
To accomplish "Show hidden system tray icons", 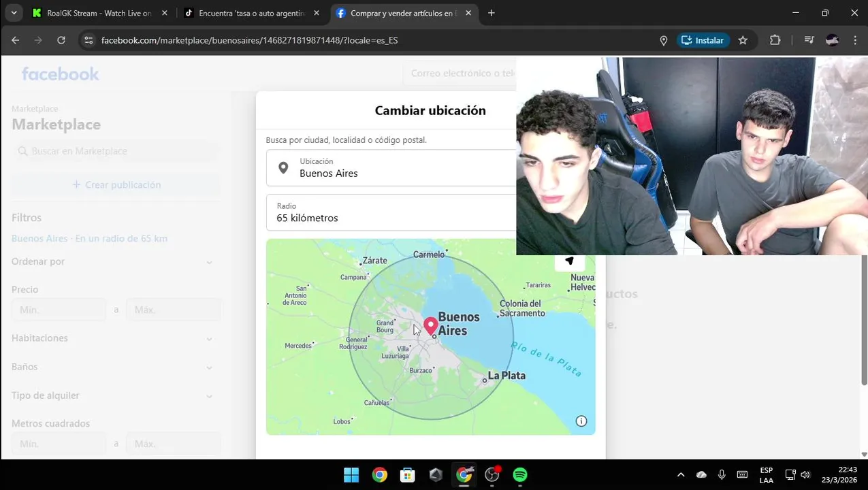I will (x=681, y=475).
